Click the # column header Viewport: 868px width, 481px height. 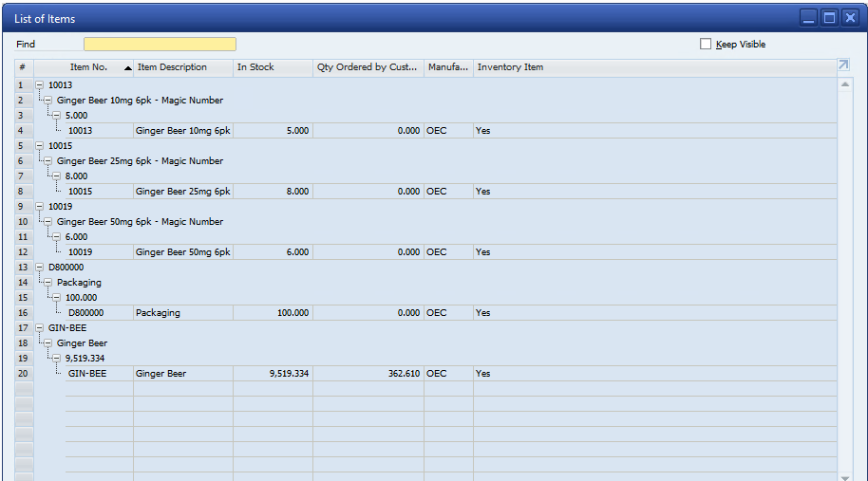pyautogui.click(x=25, y=67)
